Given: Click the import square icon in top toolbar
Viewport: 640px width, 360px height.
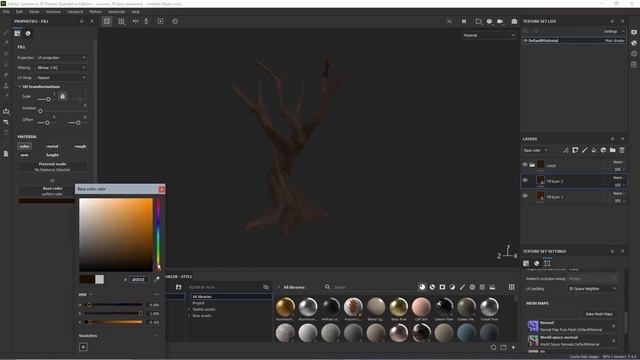Looking at the screenshot, I should coord(160,21).
